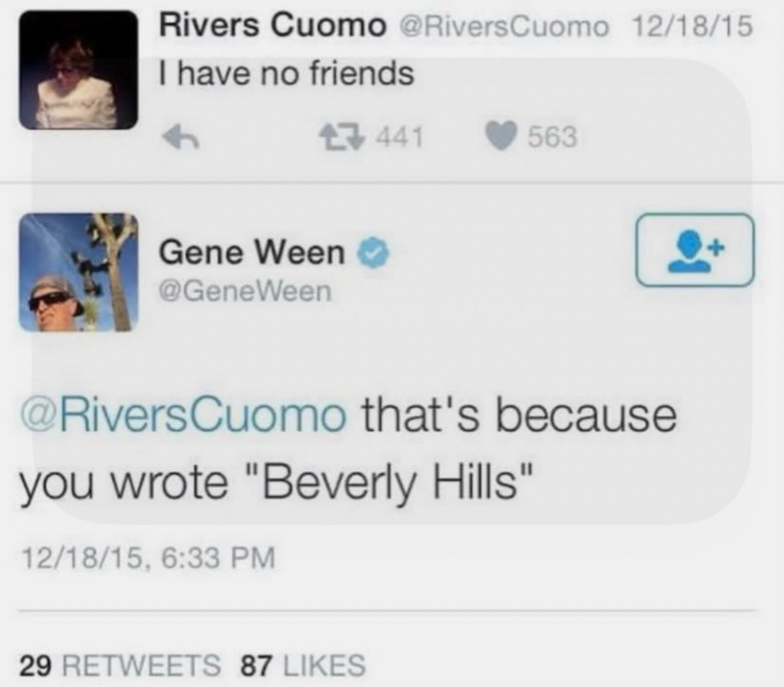Image resolution: width=784 pixels, height=687 pixels.
Task: Open the @RiversCuomo mention in the reply
Action: coord(183,417)
